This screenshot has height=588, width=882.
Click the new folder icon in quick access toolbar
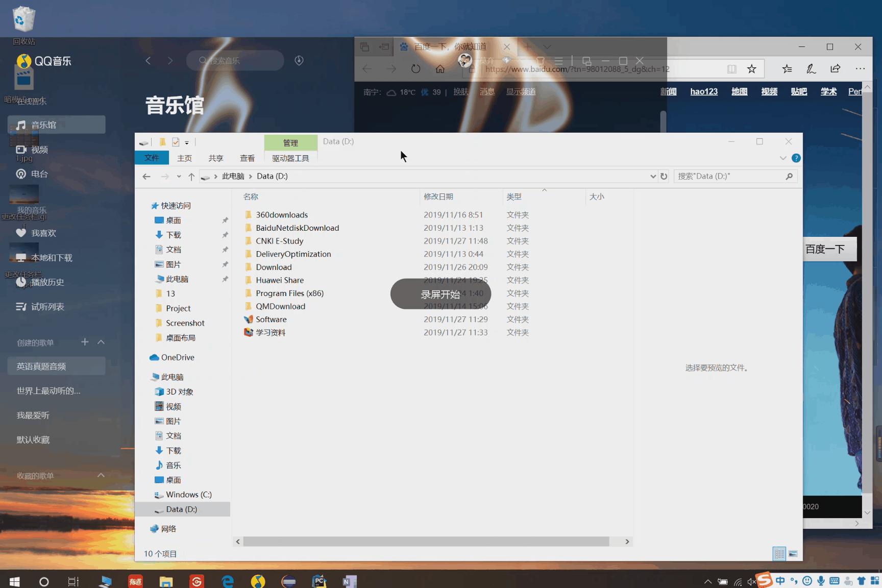point(162,142)
